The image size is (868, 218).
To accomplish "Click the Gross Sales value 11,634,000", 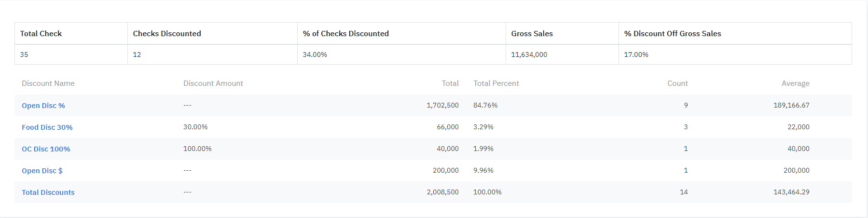I will pos(529,55).
